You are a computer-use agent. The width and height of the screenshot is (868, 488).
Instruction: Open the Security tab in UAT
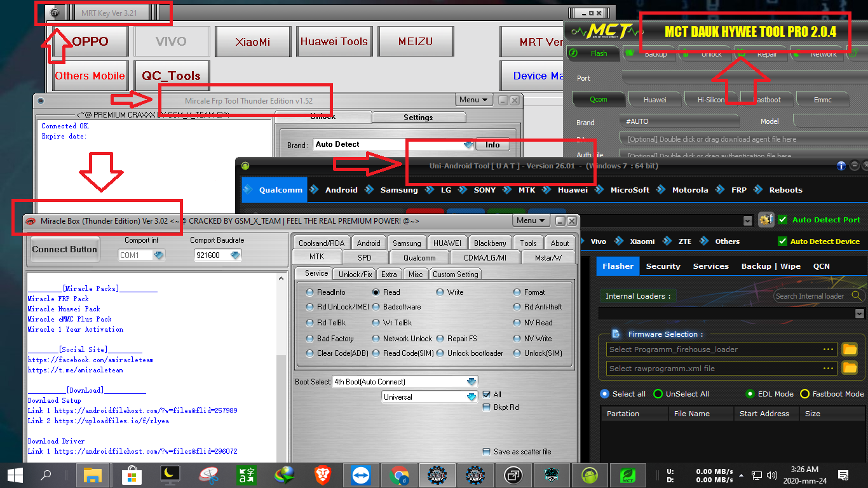(x=663, y=266)
